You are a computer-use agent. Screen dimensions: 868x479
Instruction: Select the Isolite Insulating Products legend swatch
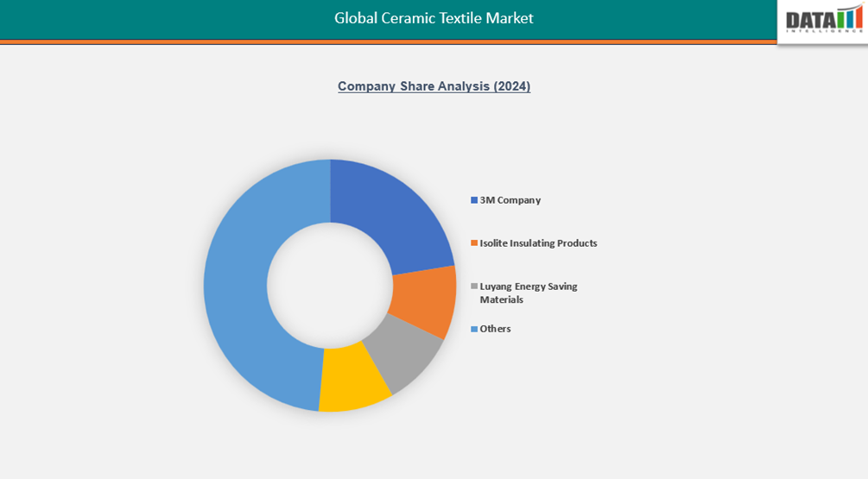[x=474, y=243]
